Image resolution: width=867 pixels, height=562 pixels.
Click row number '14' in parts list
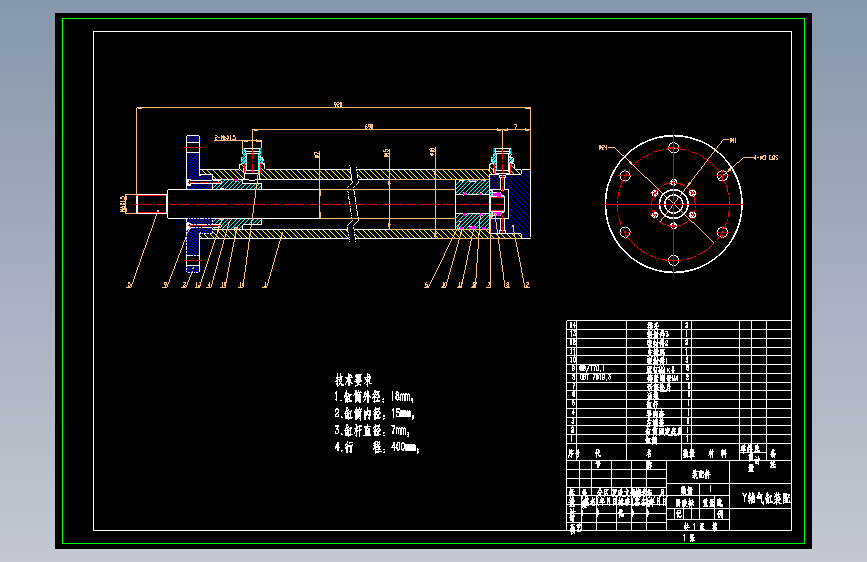pos(573,325)
